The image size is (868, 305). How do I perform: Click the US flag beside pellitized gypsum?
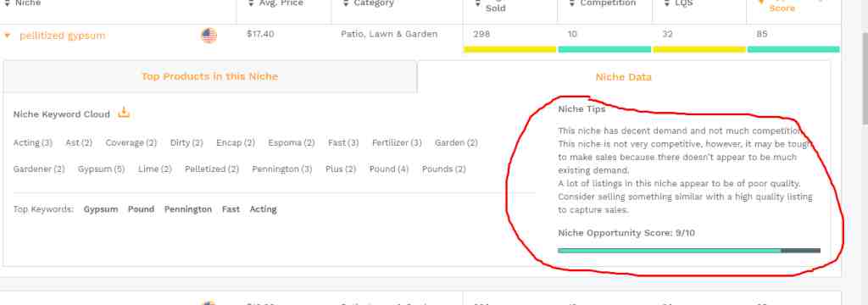(209, 36)
